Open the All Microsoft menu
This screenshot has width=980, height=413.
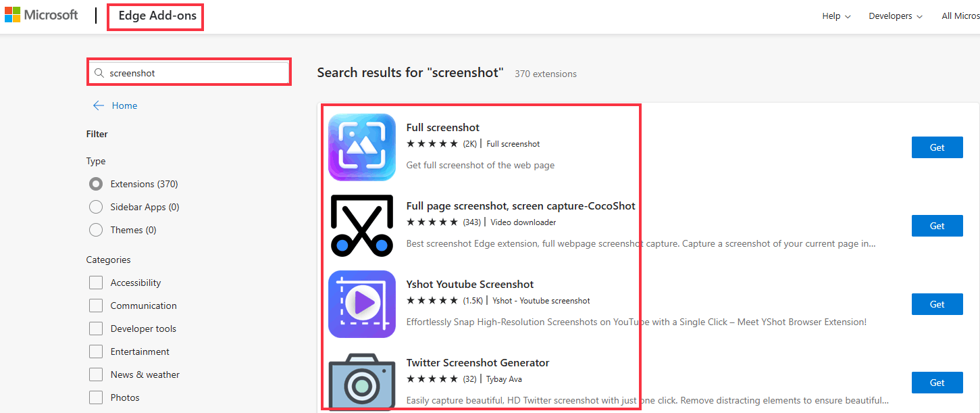click(x=960, y=16)
